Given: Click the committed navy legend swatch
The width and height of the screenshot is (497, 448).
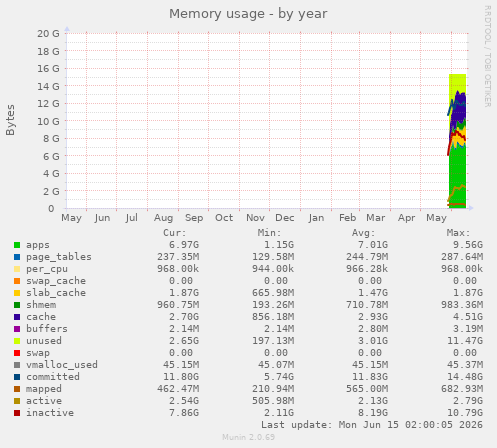Looking at the screenshot, I should point(17,377).
